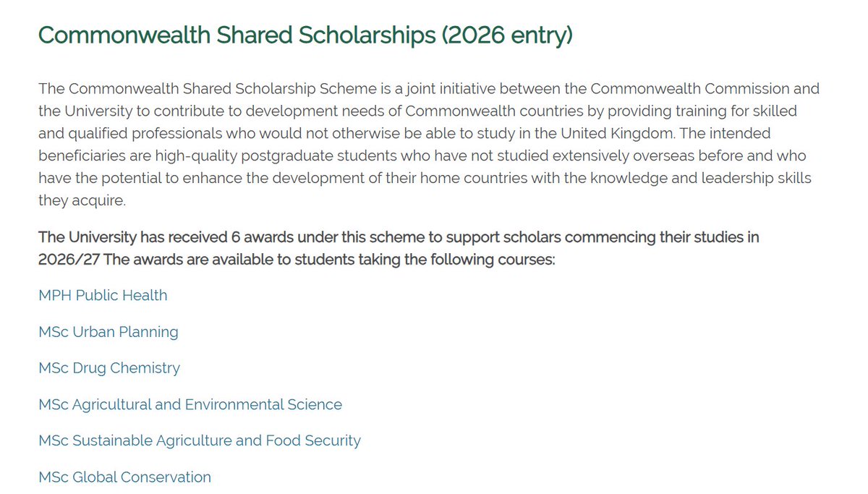Go to the MSc Drug Chemistry course page
Viewport: 868px width, 494px height.
click(x=109, y=368)
